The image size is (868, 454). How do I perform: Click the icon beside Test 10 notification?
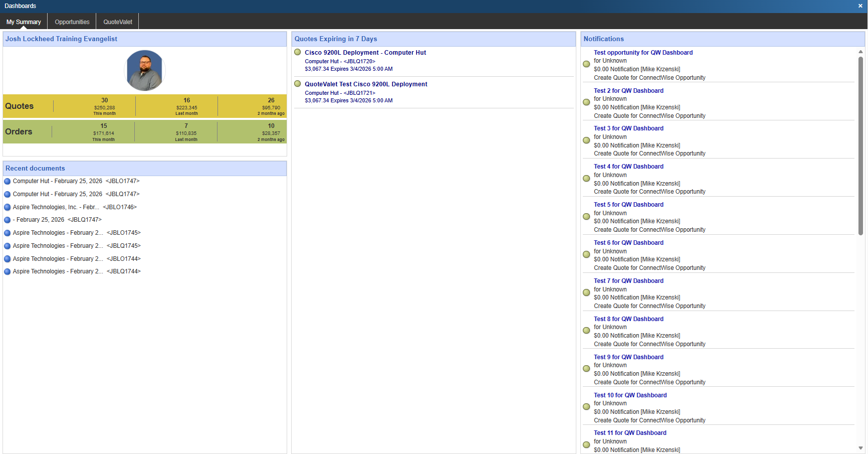coord(586,407)
